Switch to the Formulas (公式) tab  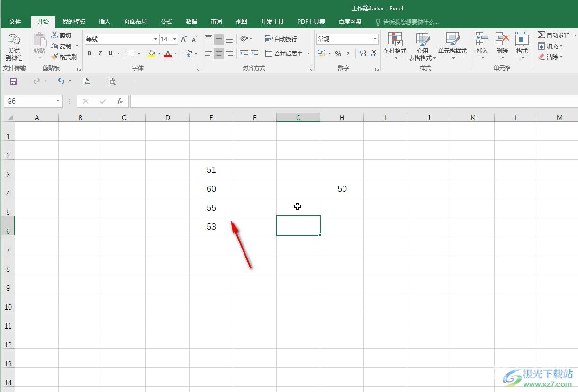pos(166,22)
